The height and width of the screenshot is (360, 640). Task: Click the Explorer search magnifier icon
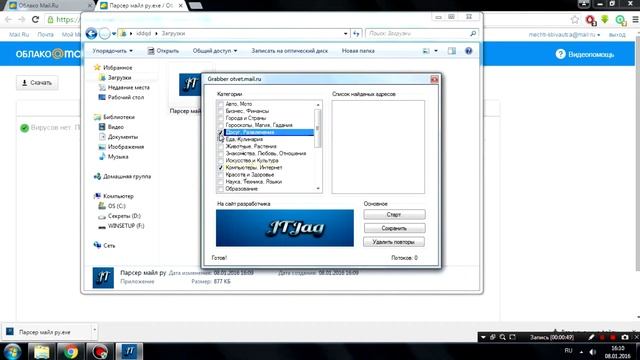click(x=473, y=33)
